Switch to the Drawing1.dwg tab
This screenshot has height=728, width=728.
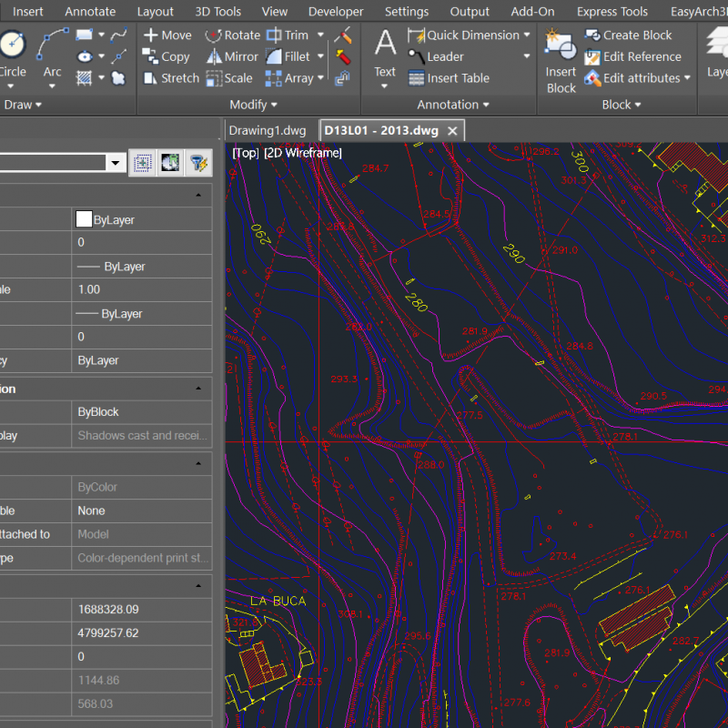tap(268, 130)
